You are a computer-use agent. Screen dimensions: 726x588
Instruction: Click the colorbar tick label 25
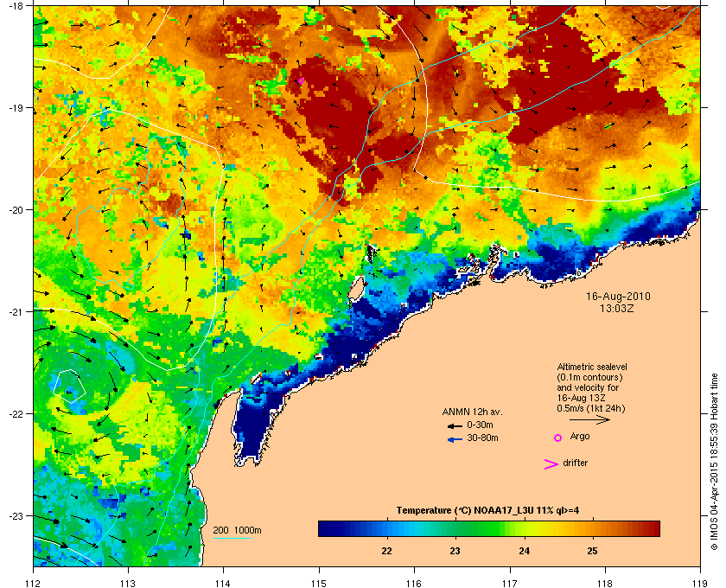coord(593,551)
